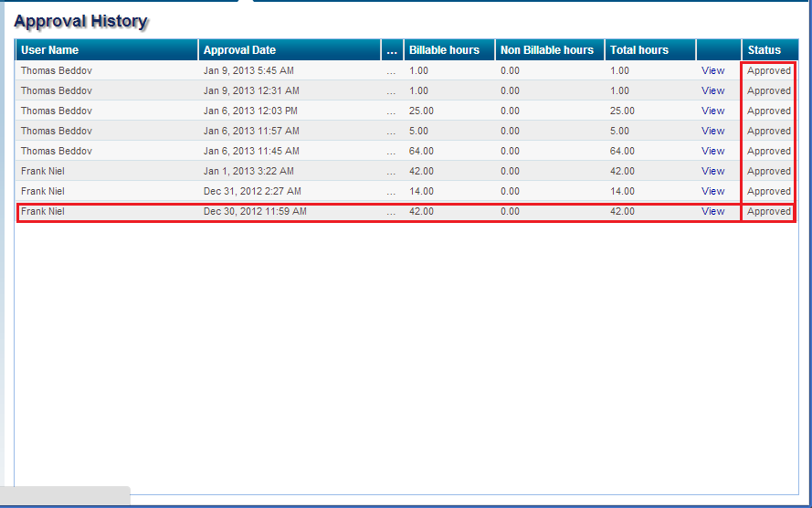Click the Status column header
Screen dimensions: 812x508
tap(765, 50)
